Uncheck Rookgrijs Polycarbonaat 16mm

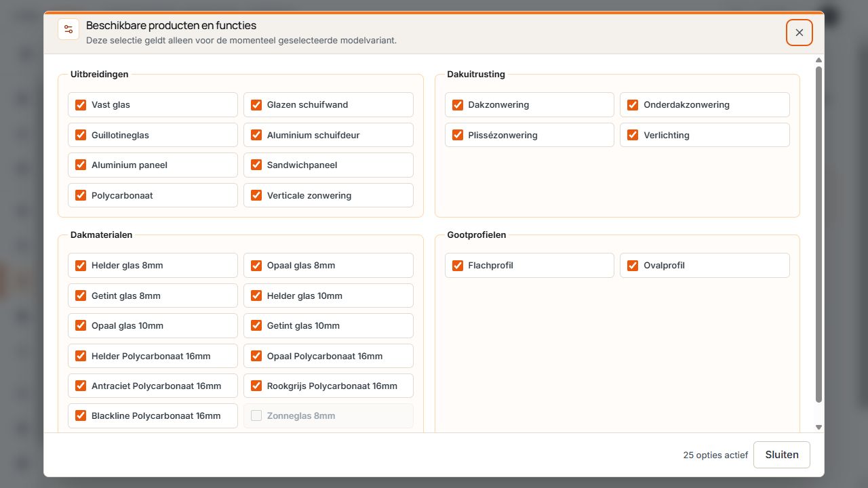(x=256, y=386)
